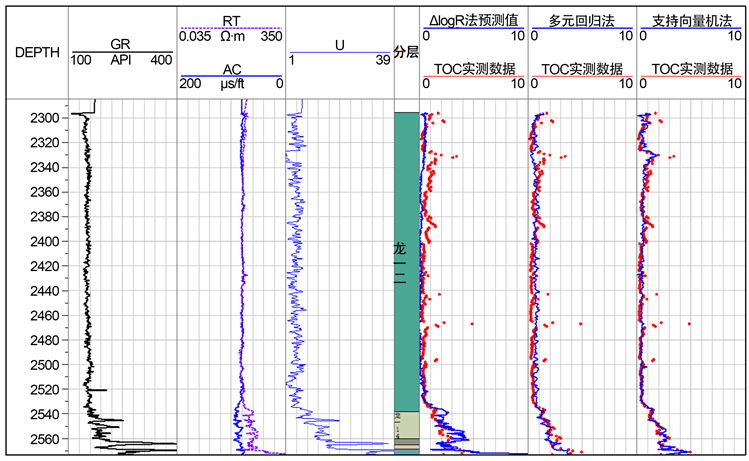The height and width of the screenshot is (461, 749).
Task: Click TOC实测数据 label under 多元回归法
Action: point(581,69)
